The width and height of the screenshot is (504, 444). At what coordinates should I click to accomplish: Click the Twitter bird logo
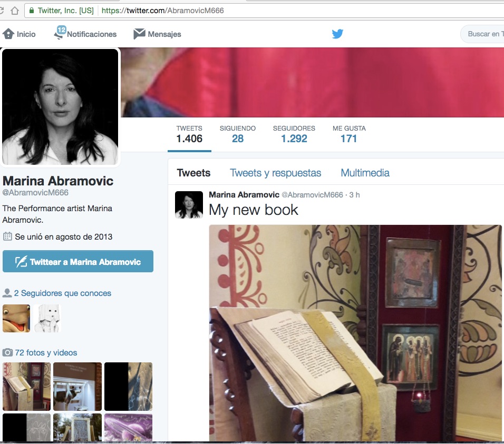337,34
